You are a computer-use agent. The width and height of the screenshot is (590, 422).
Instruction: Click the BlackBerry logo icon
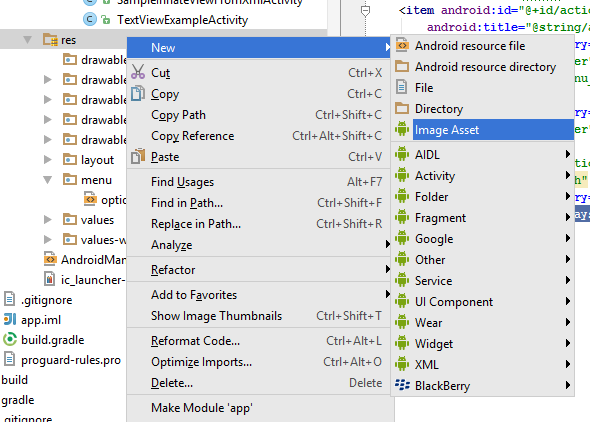pos(402,385)
